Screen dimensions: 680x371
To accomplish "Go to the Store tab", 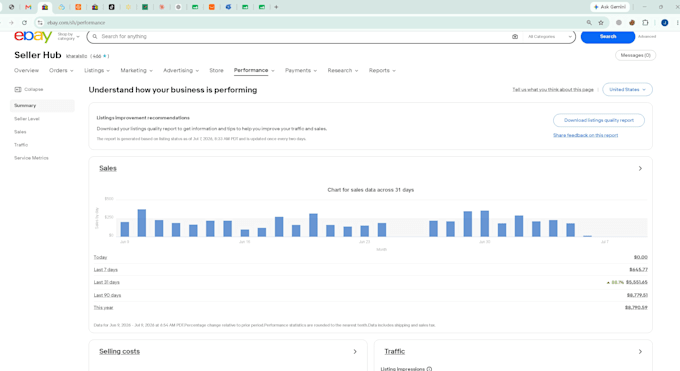I will point(216,70).
